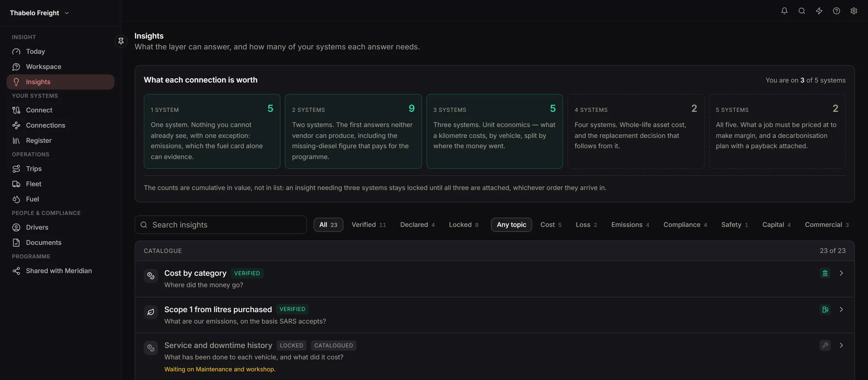Image resolution: width=868 pixels, height=380 pixels.
Task: Click the Today gauge icon in sidebar
Action: [x=16, y=52]
